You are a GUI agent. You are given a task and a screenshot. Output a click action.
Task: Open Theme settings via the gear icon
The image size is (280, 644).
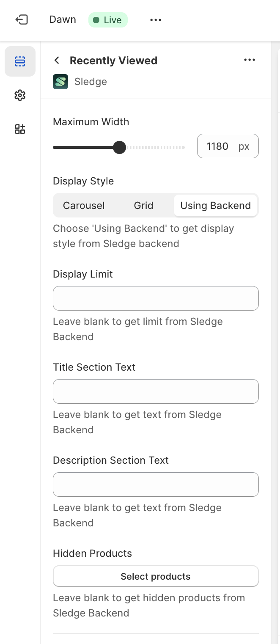pyautogui.click(x=20, y=95)
